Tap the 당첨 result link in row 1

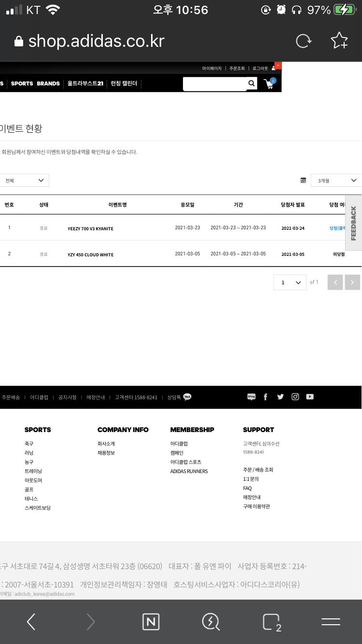[x=338, y=228]
